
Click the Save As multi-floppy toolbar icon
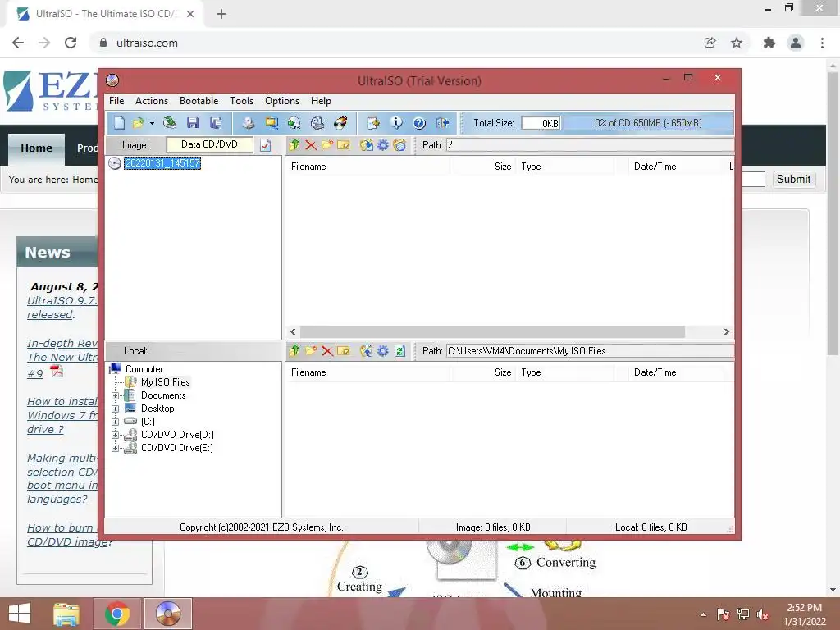click(x=216, y=123)
